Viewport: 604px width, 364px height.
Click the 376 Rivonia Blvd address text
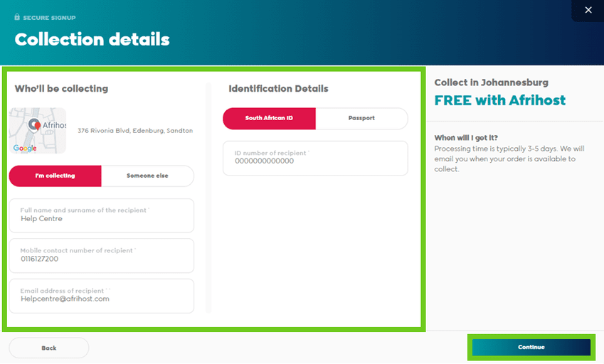(135, 131)
